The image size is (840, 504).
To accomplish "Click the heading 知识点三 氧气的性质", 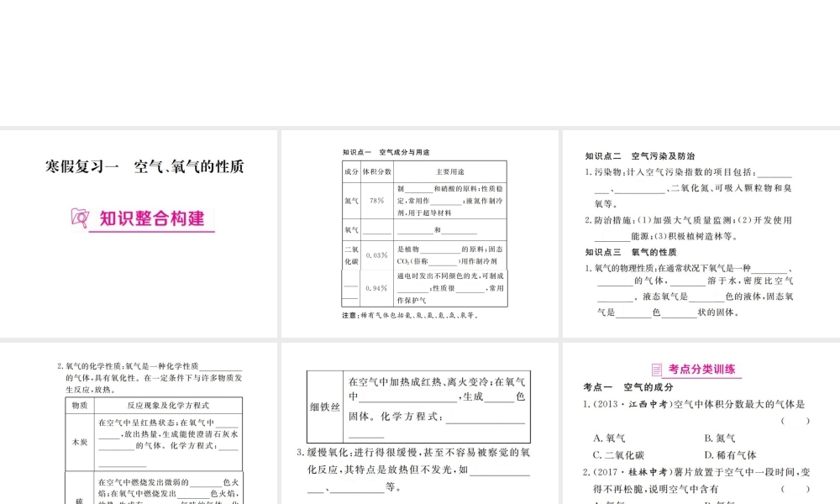I will [x=631, y=252].
